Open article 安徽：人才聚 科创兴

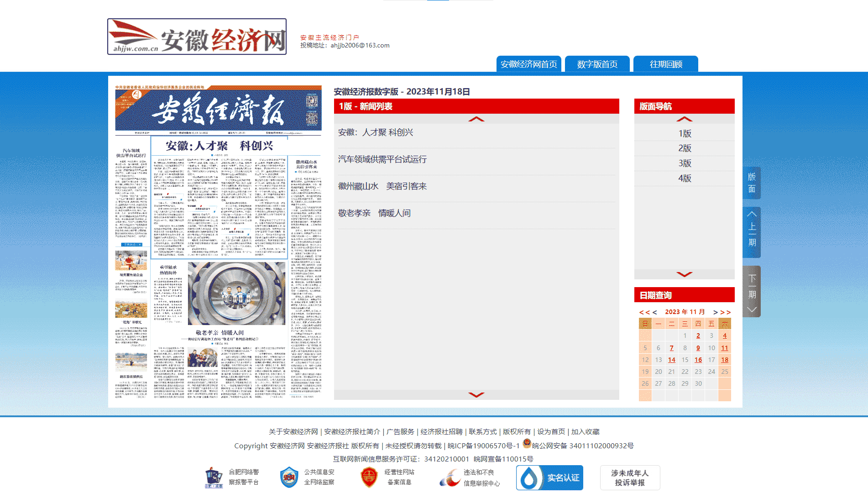tap(376, 132)
